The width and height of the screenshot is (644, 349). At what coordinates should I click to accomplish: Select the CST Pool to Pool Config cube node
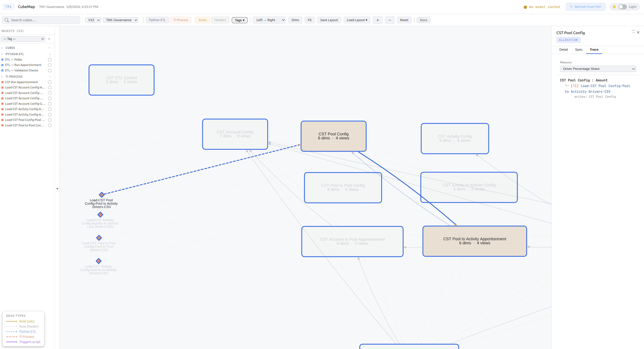tap(343, 187)
